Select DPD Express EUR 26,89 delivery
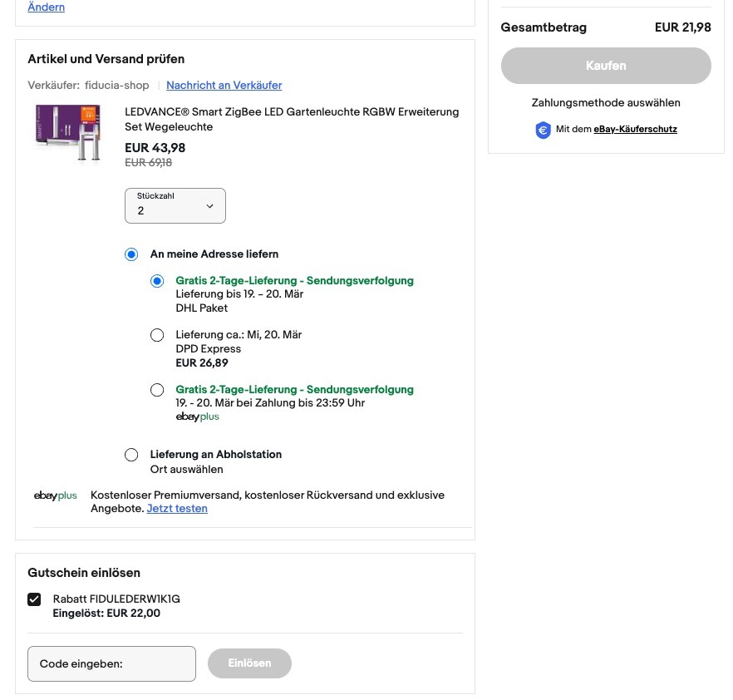 [x=157, y=335]
